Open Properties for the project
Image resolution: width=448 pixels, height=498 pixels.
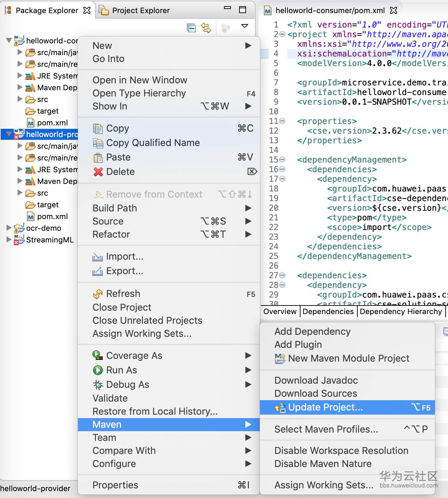tap(169, 485)
